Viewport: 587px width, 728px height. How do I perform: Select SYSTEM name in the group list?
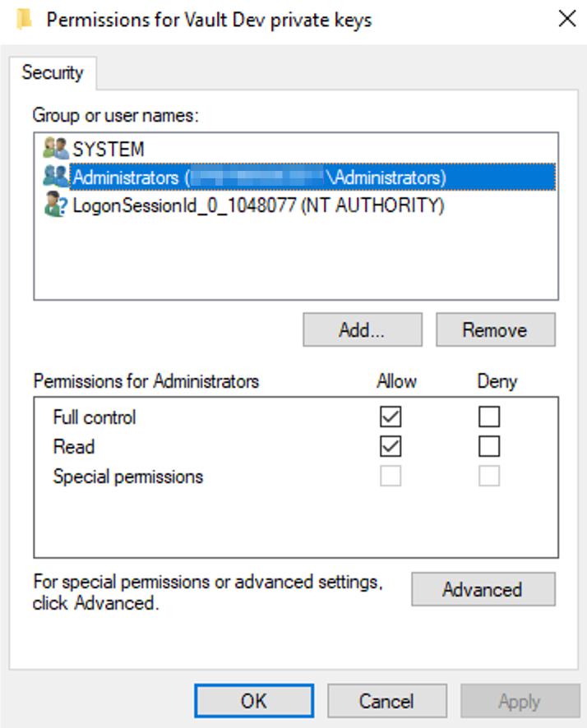point(109,150)
